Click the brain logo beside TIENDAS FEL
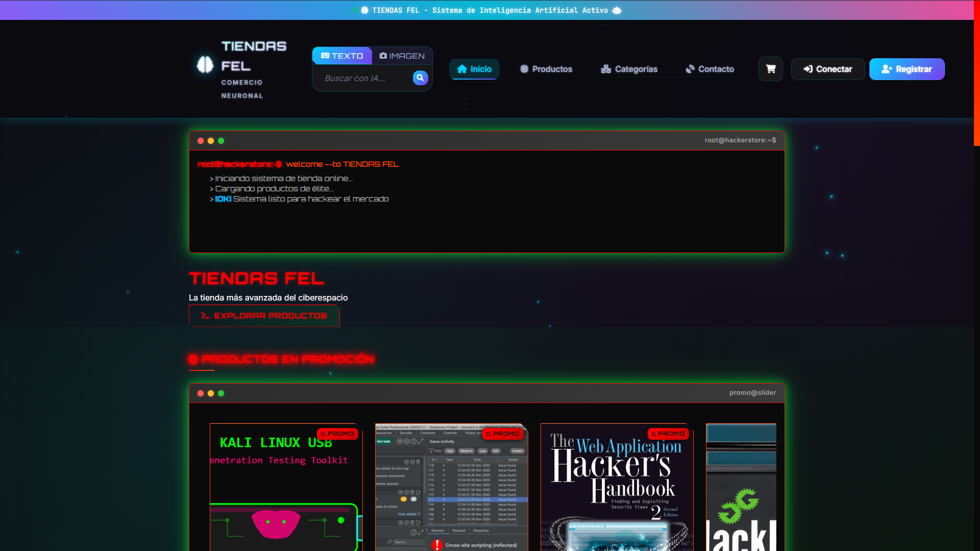The height and width of the screenshot is (551, 980). tap(205, 65)
